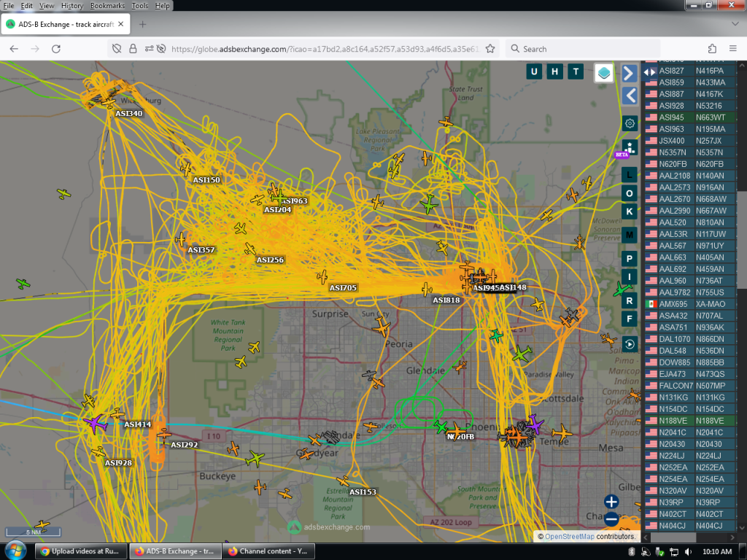Toggle the K map option button

[630, 211]
